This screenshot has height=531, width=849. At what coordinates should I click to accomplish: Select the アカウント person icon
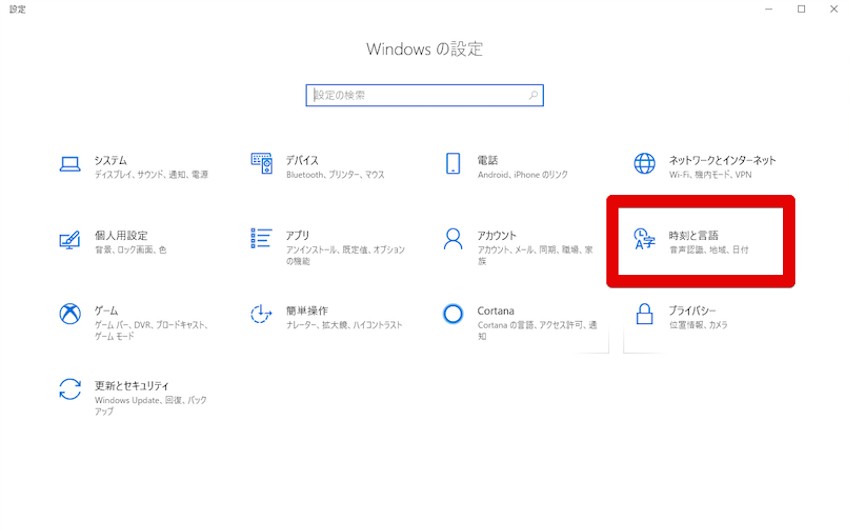click(x=453, y=239)
